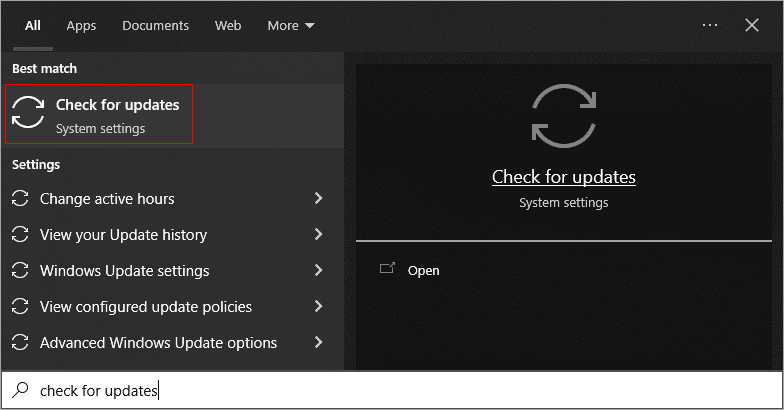Click the icon next to View your Update history
The height and width of the screenshot is (410, 784).
[x=20, y=234]
